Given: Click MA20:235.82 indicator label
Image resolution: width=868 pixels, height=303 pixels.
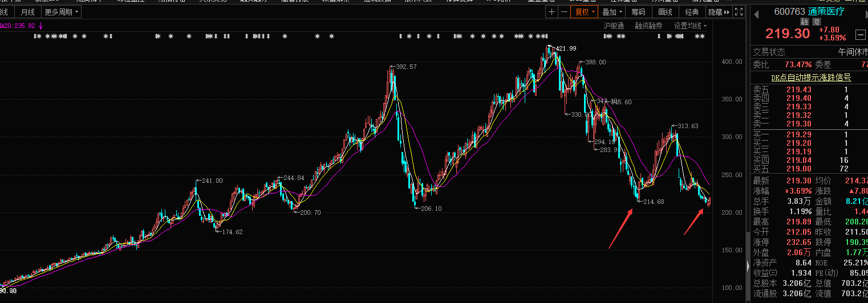Looking at the screenshot, I should tap(18, 26).
